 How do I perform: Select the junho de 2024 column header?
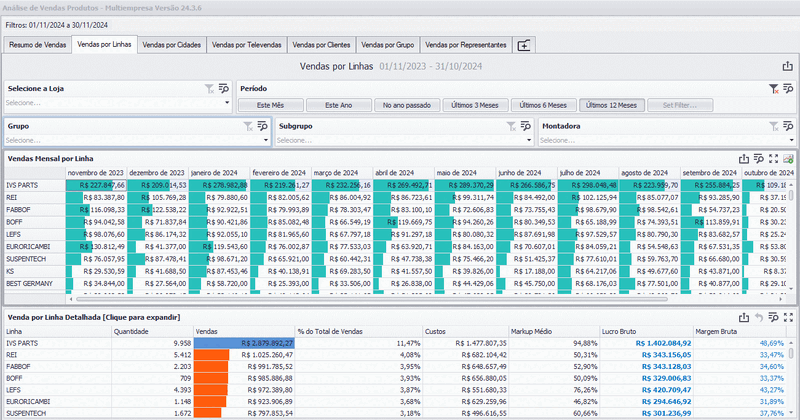[526, 173]
